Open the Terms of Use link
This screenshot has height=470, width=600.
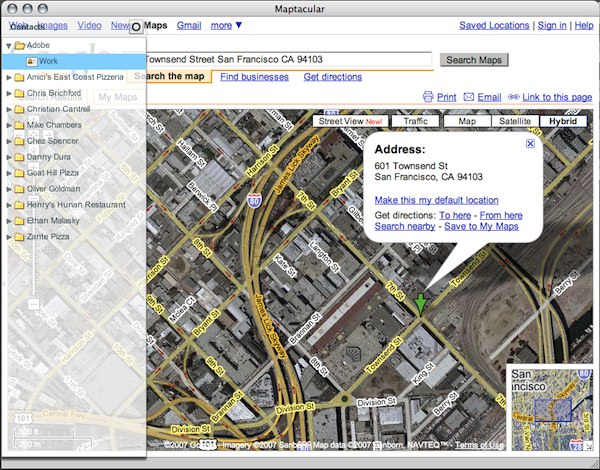[x=478, y=445]
